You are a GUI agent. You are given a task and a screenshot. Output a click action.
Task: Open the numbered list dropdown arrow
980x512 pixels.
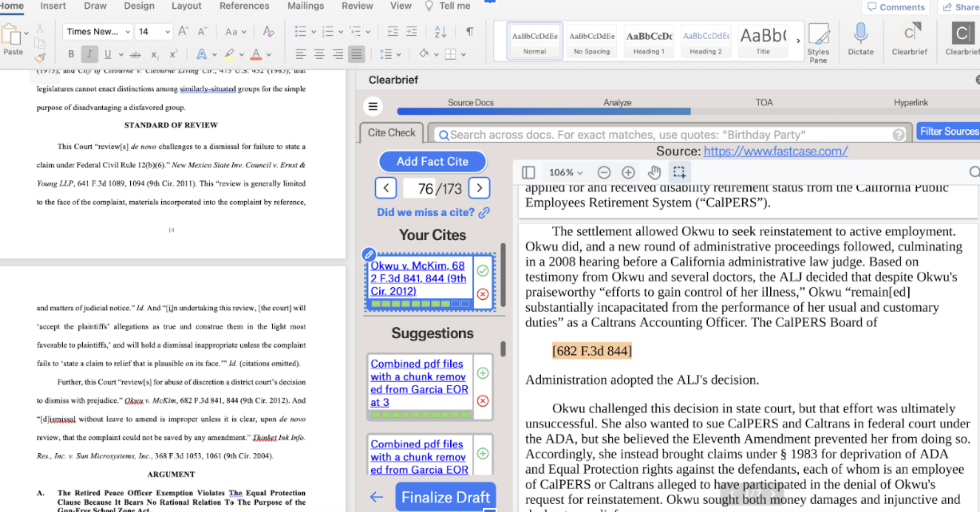pyautogui.click(x=339, y=32)
